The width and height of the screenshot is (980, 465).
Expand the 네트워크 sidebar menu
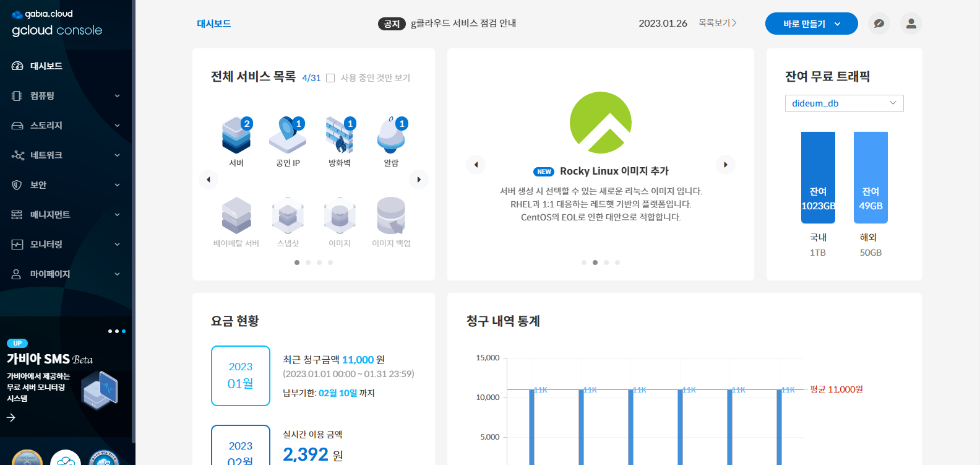pos(66,155)
